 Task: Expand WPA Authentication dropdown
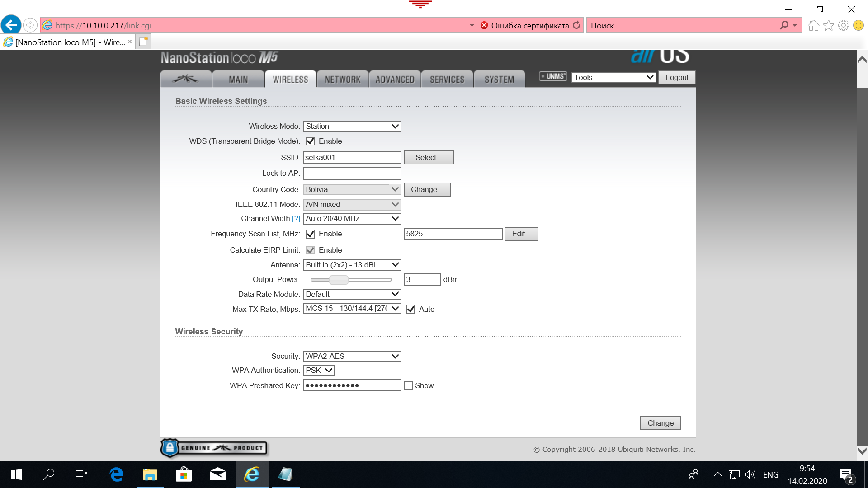[x=319, y=371]
